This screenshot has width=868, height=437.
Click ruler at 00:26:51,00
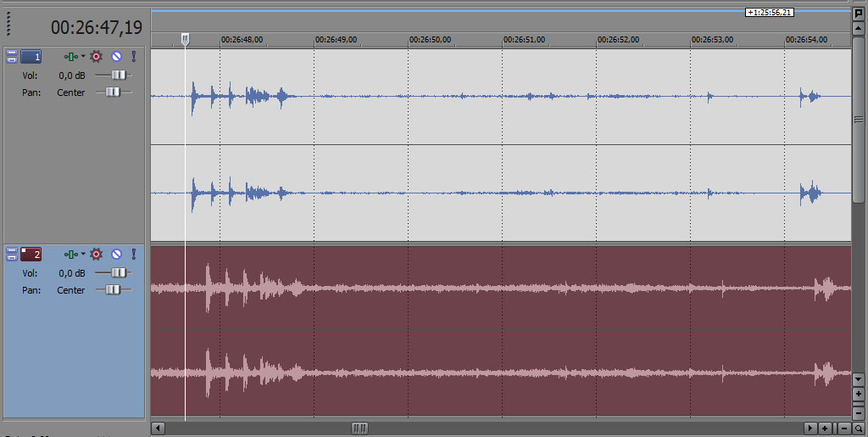(x=524, y=40)
